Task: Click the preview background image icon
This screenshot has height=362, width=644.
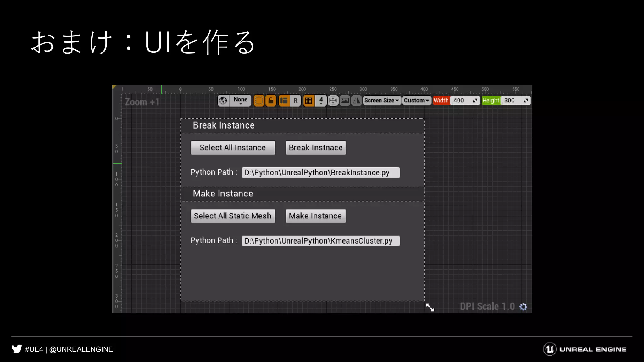Action: 345,101
